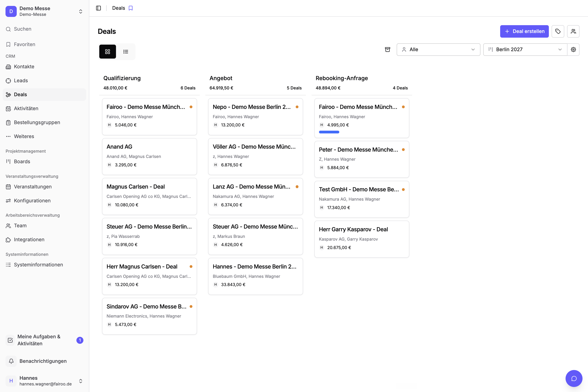This screenshot has width=588, height=392.
Task: Open the tags icon button
Action: [558, 31]
